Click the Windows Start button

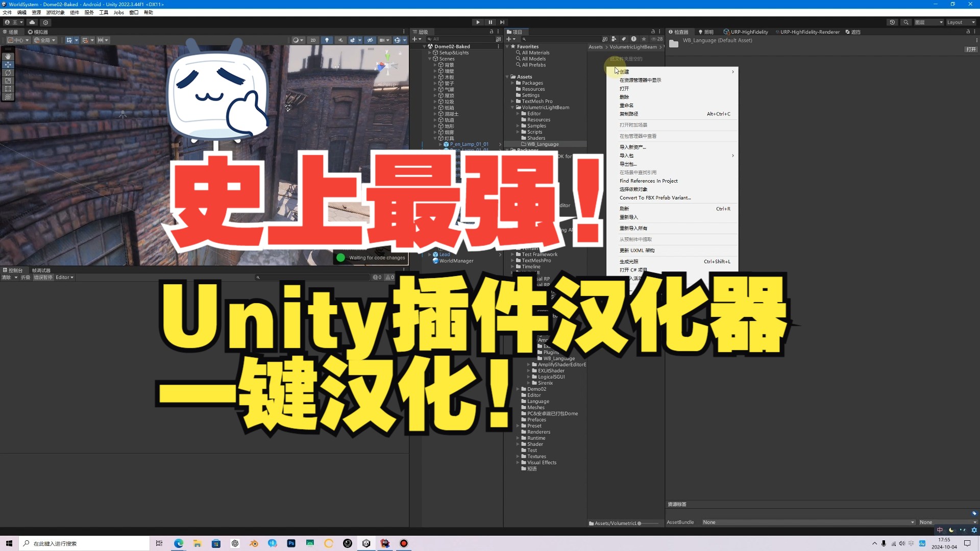click(9, 543)
